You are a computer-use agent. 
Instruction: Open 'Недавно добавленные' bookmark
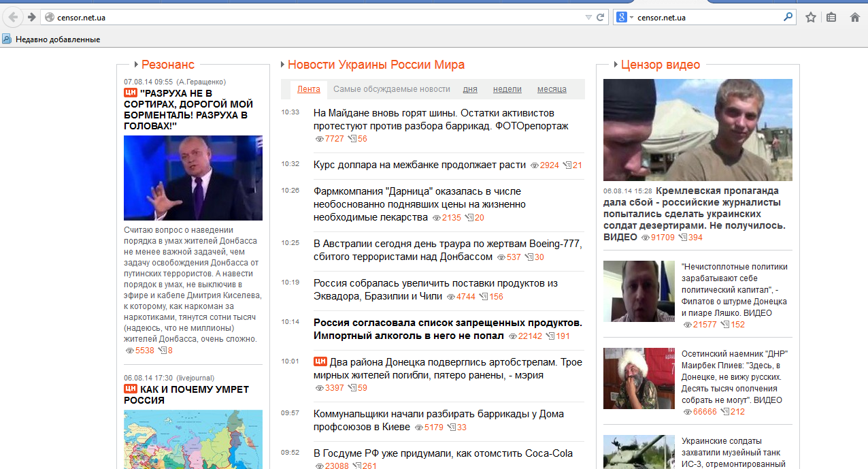[x=51, y=39]
